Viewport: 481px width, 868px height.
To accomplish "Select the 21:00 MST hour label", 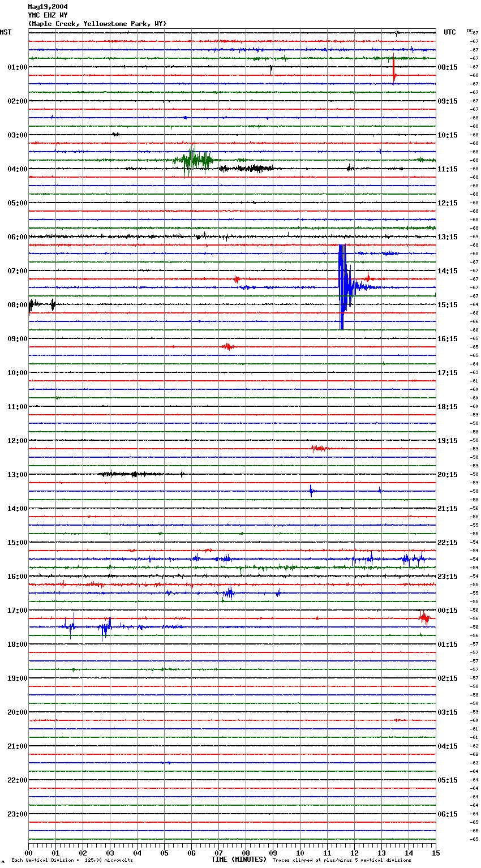I will coord(18,746).
